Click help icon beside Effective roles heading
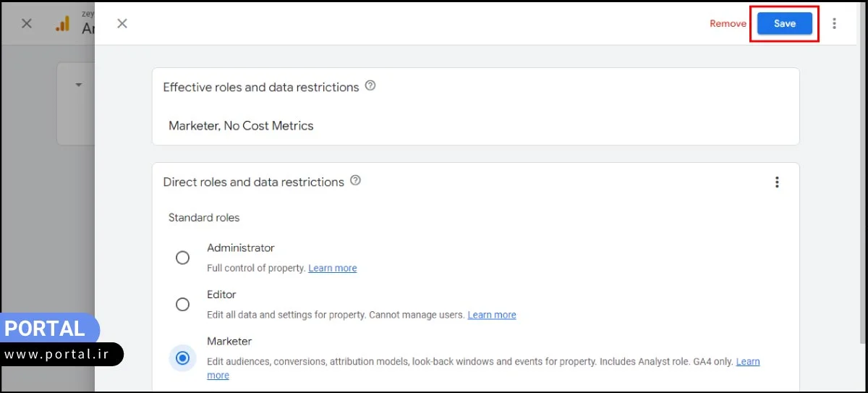Viewport: 868px width, 393px height. tap(370, 86)
